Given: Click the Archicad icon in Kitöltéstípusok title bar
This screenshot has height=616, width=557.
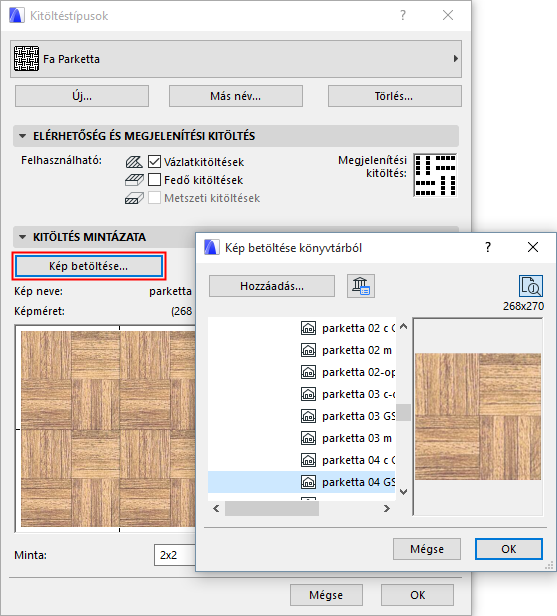Looking at the screenshot, I should click(x=16, y=16).
